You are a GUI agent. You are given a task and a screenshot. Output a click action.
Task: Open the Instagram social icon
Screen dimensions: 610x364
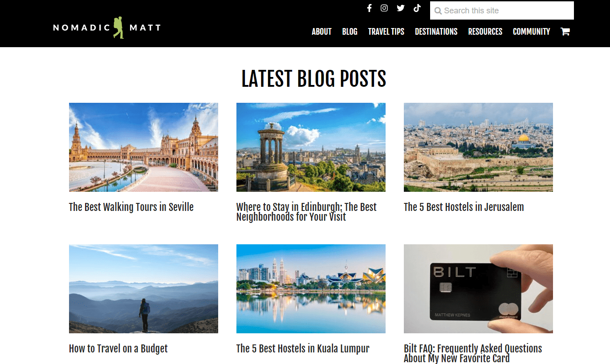tap(384, 8)
